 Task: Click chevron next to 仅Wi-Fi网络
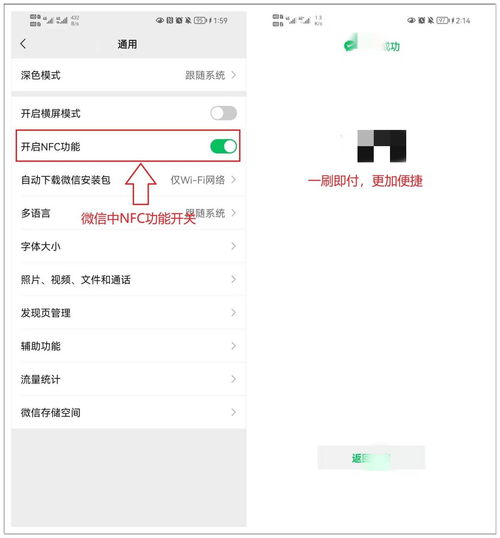pyautogui.click(x=233, y=179)
